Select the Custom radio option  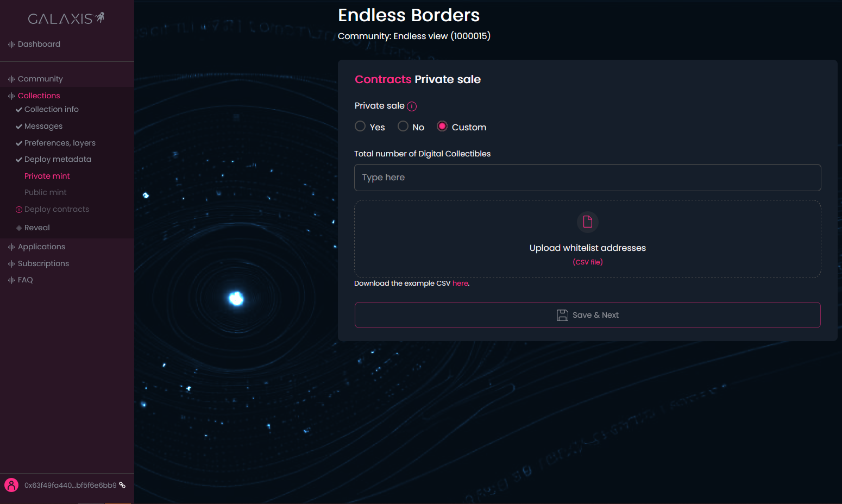442,127
